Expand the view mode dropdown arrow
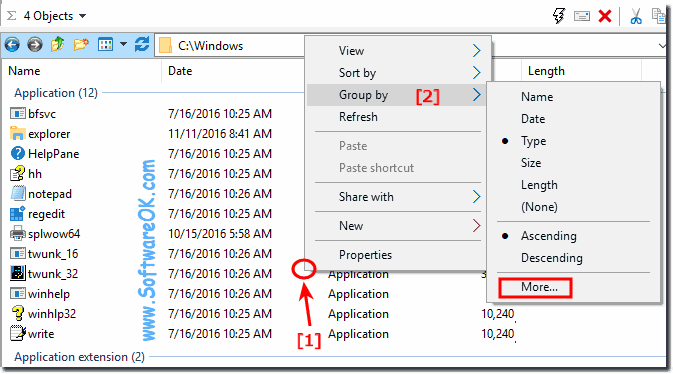This screenshot has width=673, height=374. [123, 44]
